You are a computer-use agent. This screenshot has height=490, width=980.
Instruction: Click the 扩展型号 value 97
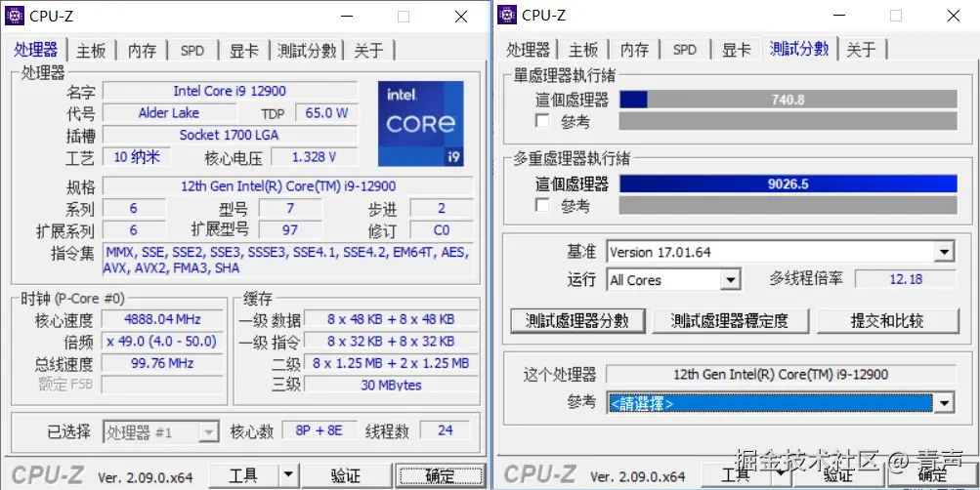tap(290, 229)
